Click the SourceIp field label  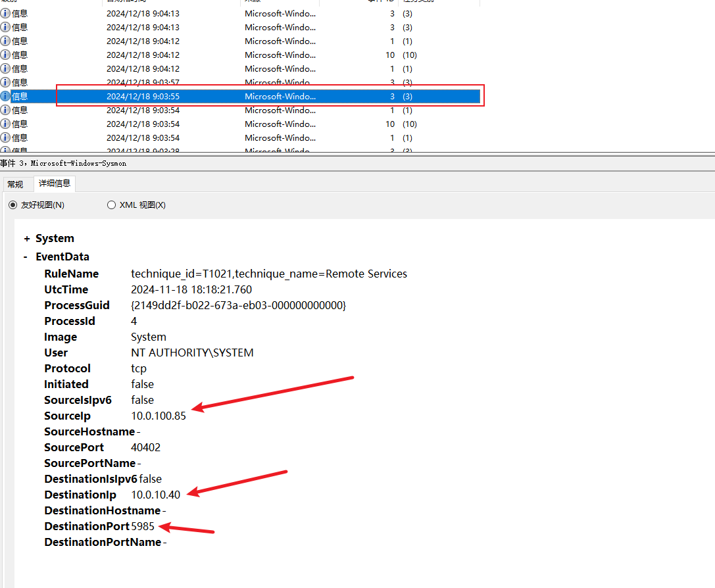coord(67,416)
